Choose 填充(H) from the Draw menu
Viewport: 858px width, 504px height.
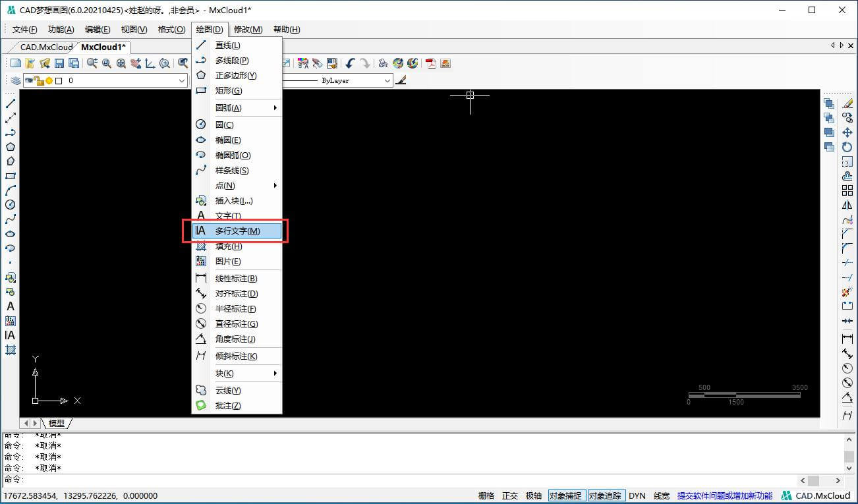click(237, 246)
